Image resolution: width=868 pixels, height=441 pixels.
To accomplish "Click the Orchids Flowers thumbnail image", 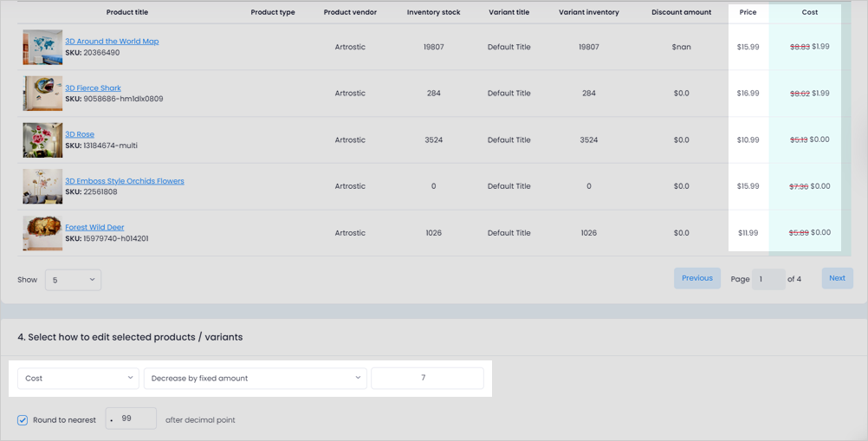I will coord(42,186).
